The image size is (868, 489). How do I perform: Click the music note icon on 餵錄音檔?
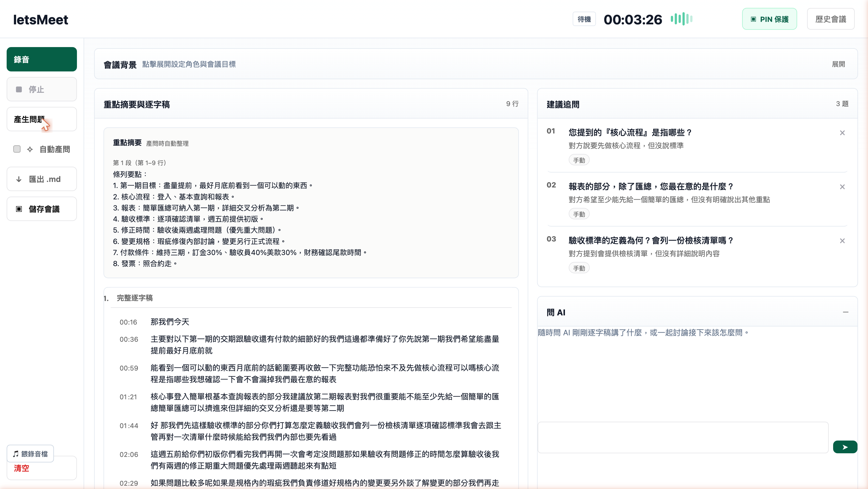tap(15, 454)
